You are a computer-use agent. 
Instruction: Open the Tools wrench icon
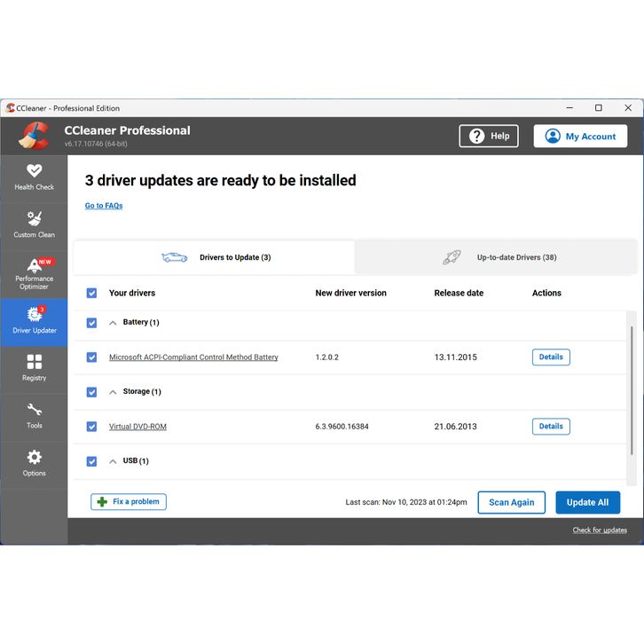click(x=34, y=410)
